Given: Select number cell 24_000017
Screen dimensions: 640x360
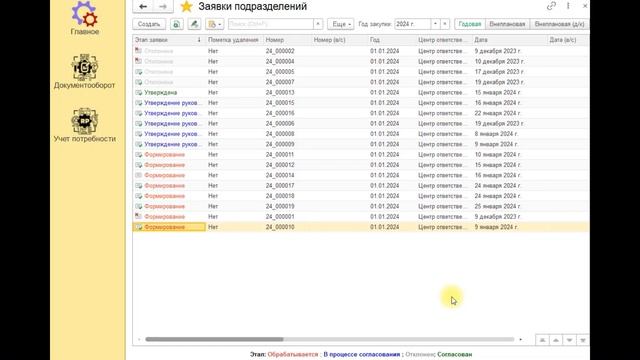Looking at the screenshot, I should (x=280, y=186).
